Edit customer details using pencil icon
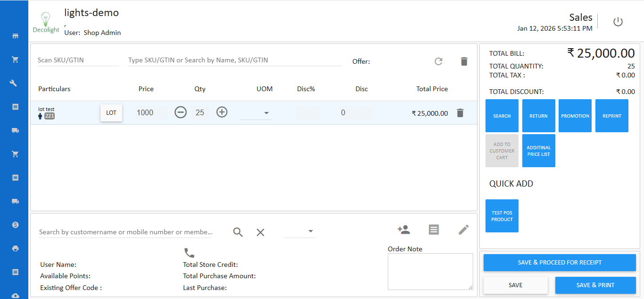Screen dimensions: 644x299 463,229
